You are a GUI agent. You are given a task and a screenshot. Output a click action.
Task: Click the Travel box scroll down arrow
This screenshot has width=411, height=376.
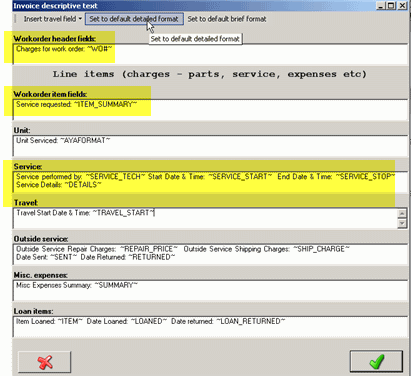point(402,223)
